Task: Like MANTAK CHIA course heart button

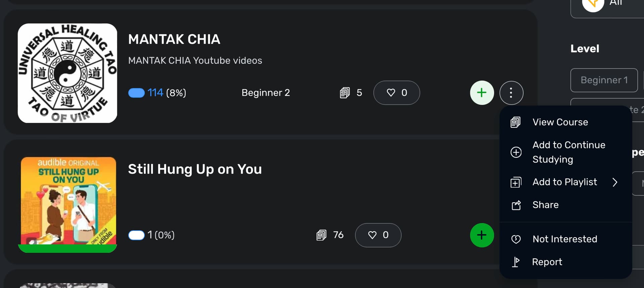Action: pos(396,93)
